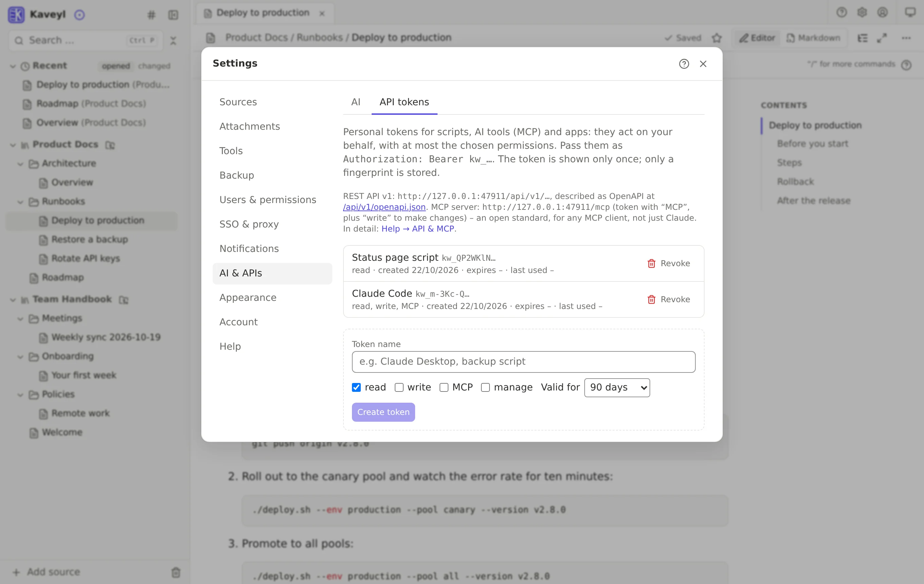Click the trash icon at sidebar bottom
924x584 pixels.
pyautogui.click(x=176, y=572)
